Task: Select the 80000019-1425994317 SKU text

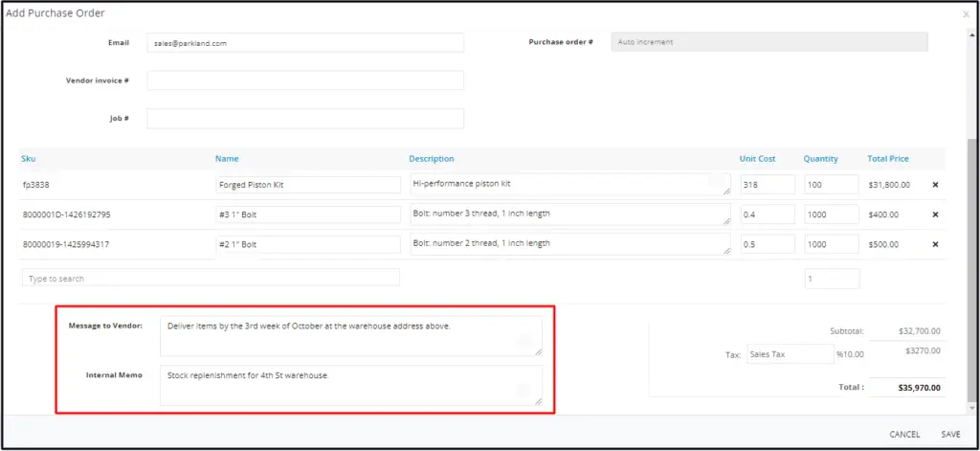Action: (66, 244)
